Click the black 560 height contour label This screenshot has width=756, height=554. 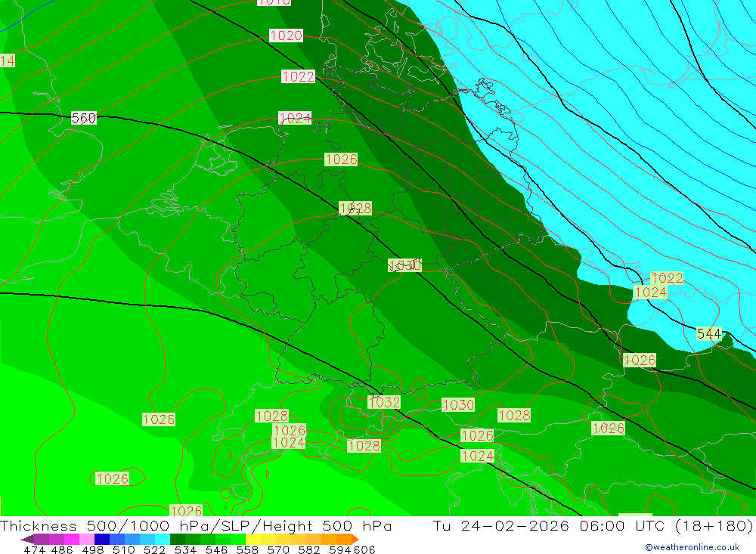(84, 118)
